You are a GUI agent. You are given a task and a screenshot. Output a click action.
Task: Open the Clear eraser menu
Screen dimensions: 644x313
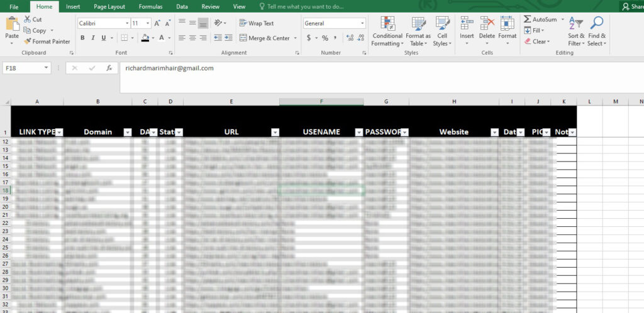pos(537,41)
